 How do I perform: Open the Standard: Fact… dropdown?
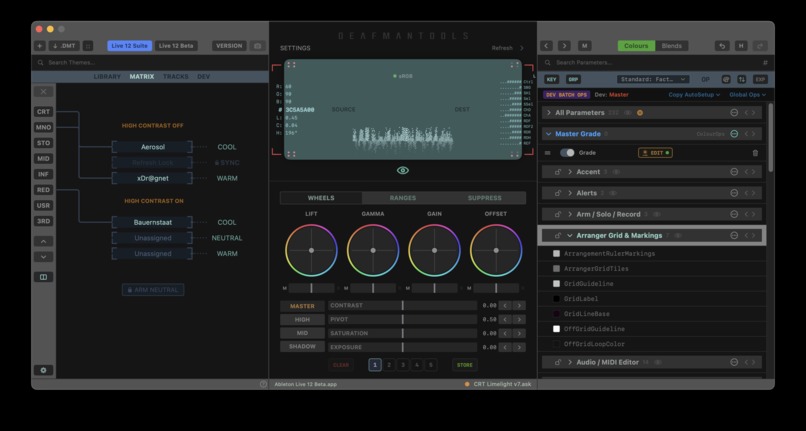[653, 80]
